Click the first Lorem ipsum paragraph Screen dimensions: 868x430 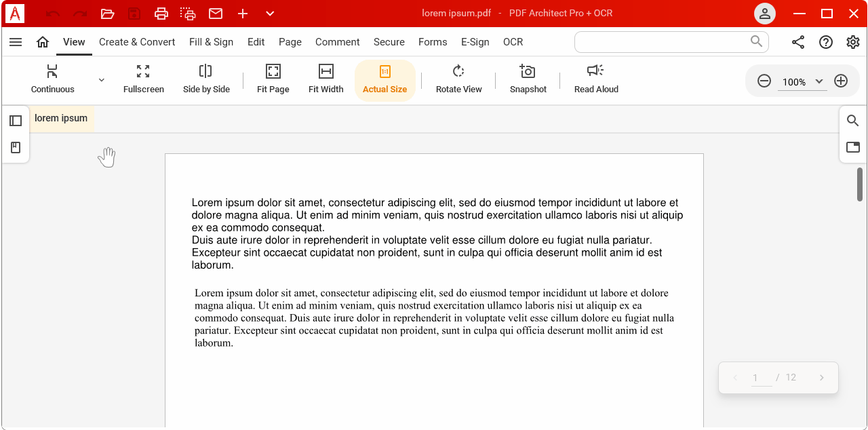pos(437,234)
